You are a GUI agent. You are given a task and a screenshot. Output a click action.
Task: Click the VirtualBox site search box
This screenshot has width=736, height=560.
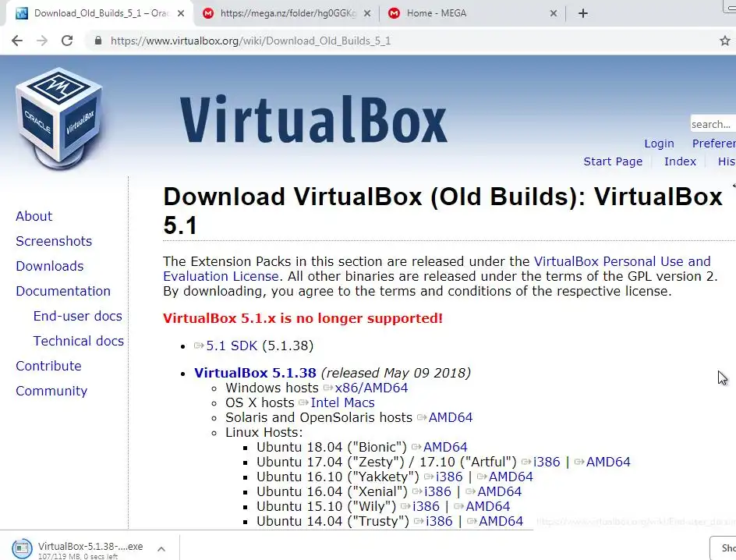(x=713, y=124)
